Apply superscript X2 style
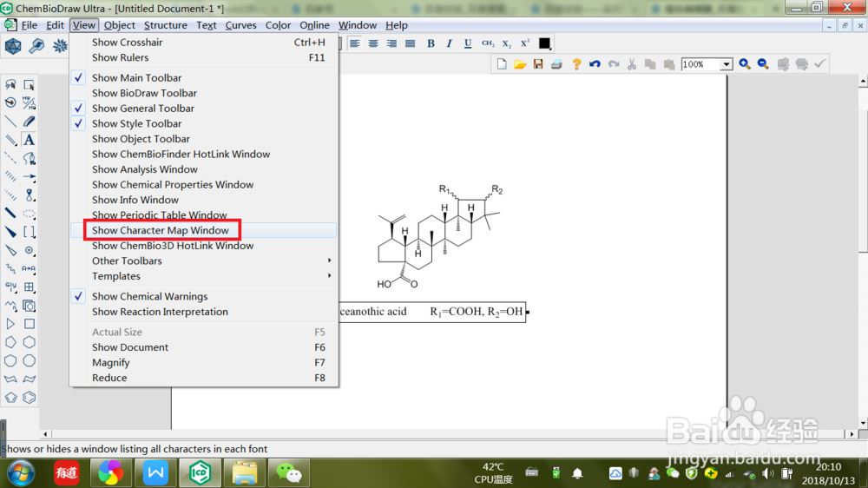This screenshot has height=488, width=868. click(x=525, y=43)
